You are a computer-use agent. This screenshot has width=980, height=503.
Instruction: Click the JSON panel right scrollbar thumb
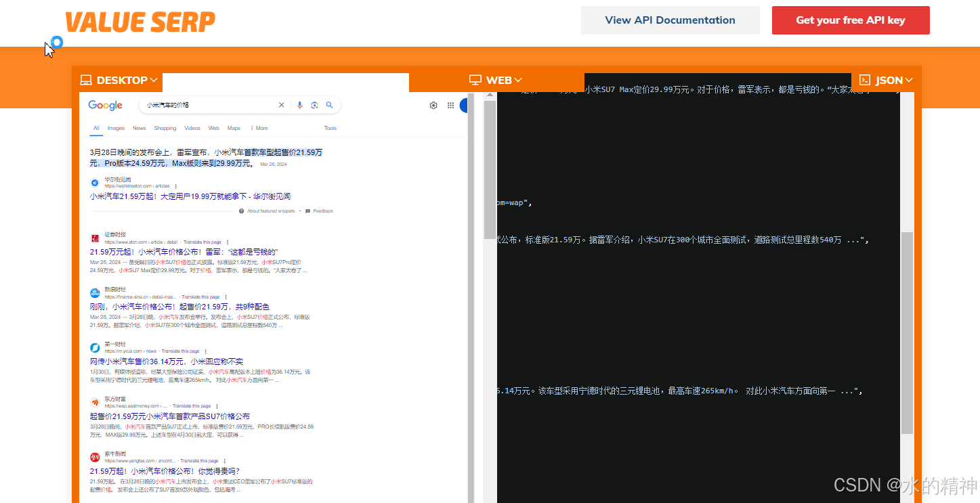(x=908, y=332)
